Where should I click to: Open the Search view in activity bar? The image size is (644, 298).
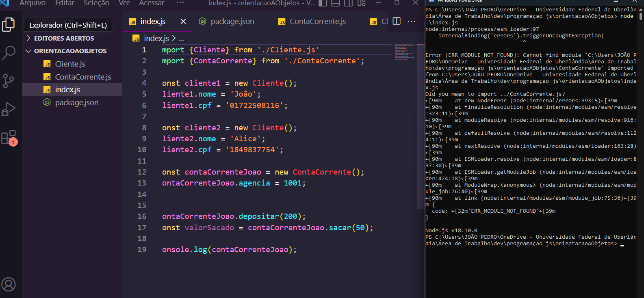(9, 53)
